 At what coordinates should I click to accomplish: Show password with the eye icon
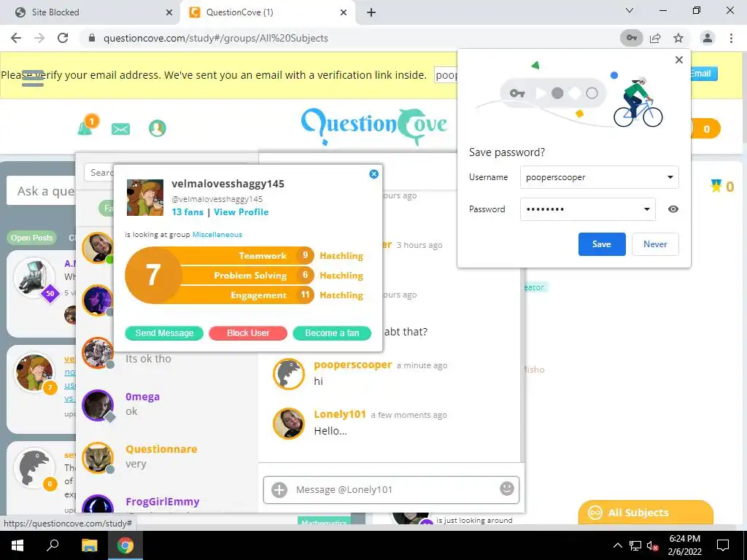click(x=673, y=209)
